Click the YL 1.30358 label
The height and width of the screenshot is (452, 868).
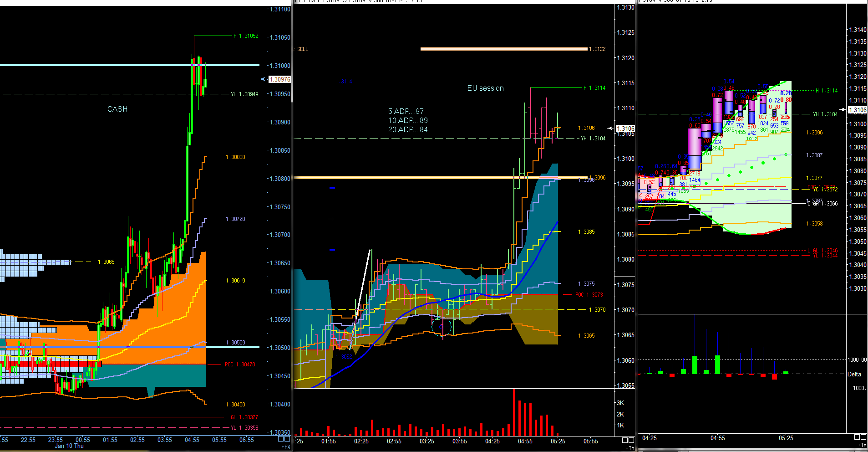coord(244,428)
